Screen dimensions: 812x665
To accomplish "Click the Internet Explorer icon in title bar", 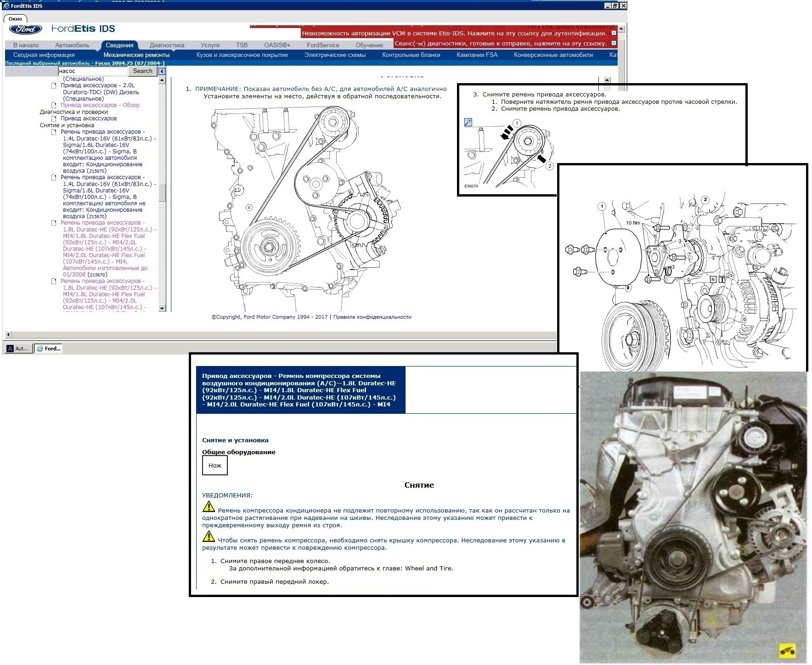I will [x=6, y=6].
